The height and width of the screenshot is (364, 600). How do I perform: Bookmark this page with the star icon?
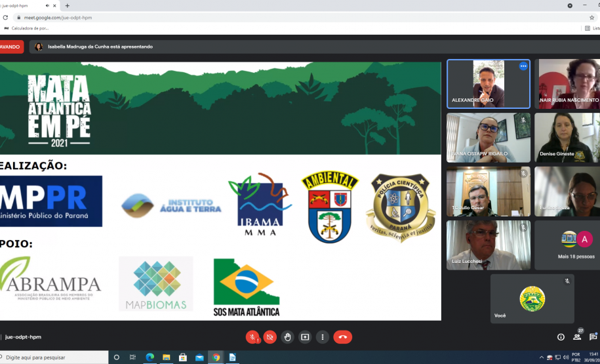(591, 18)
